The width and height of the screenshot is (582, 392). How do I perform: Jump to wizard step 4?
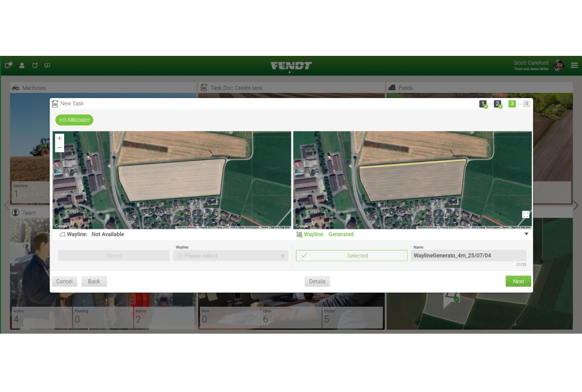point(526,104)
